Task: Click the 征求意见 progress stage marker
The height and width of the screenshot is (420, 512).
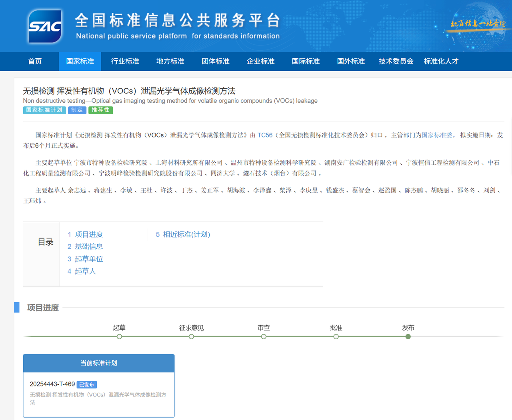Action: 192,336
